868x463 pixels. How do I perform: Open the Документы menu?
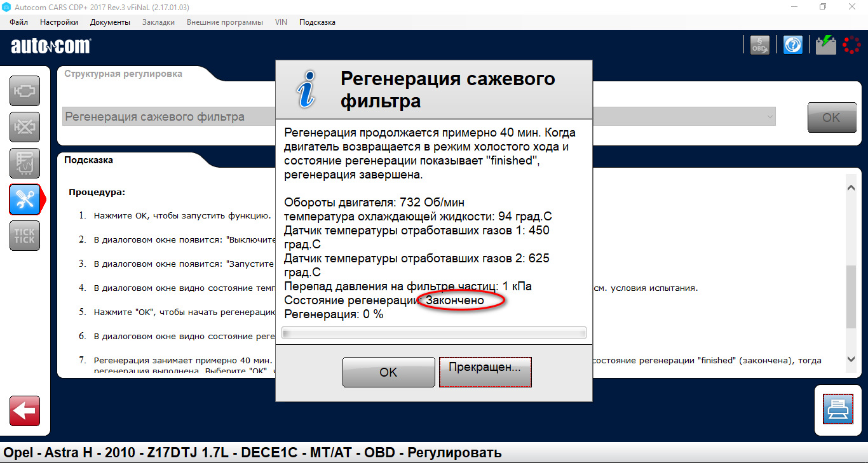110,22
